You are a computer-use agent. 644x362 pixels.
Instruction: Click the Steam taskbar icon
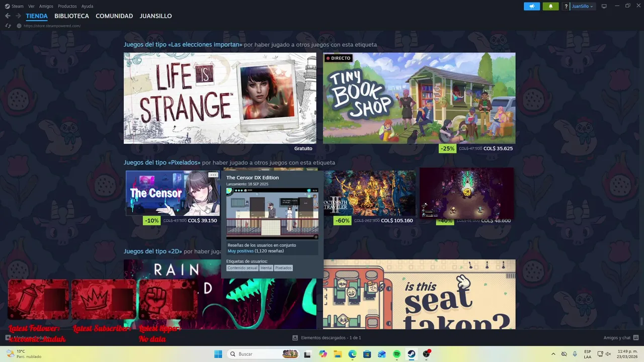pos(412,354)
